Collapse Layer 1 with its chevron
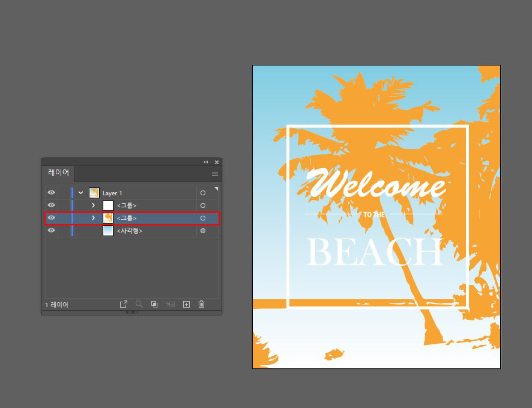The height and width of the screenshot is (408, 532). pyautogui.click(x=80, y=193)
